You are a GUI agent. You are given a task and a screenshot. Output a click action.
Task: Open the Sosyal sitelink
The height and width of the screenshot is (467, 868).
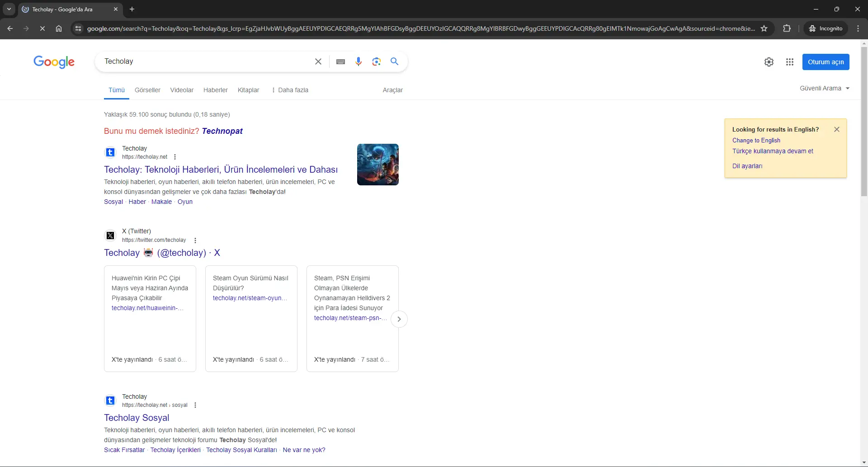pyautogui.click(x=113, y=202)
